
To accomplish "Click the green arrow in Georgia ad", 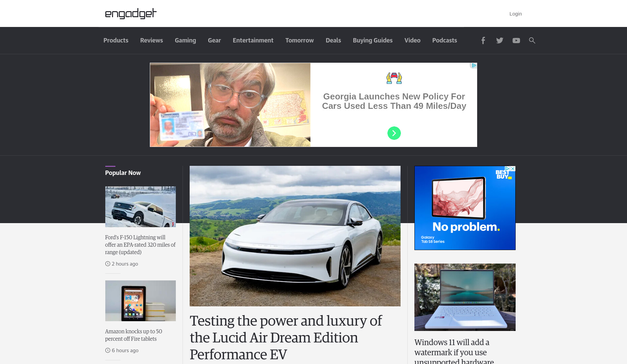I will point(394,133).
